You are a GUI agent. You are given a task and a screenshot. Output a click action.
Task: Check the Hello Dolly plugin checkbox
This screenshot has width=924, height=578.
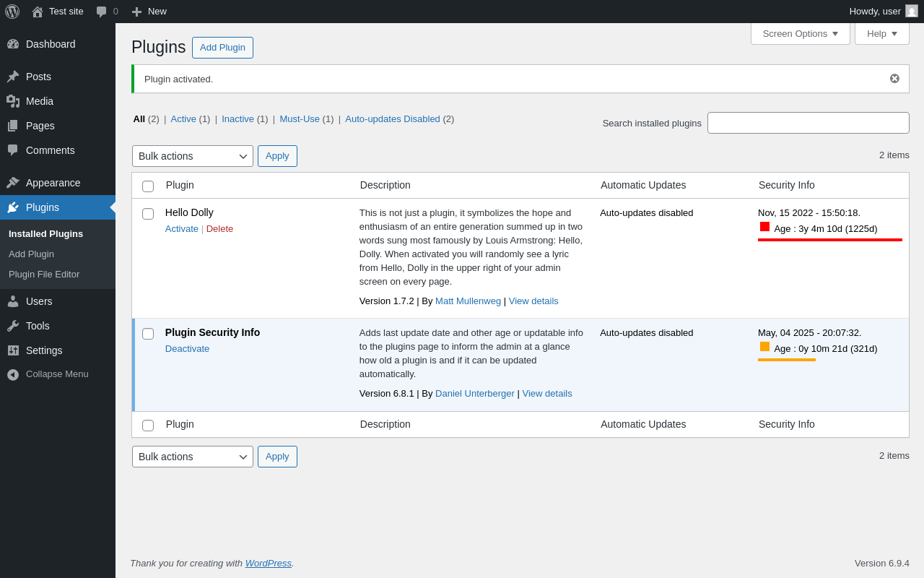pyautogui.click(x=148, y=214)
